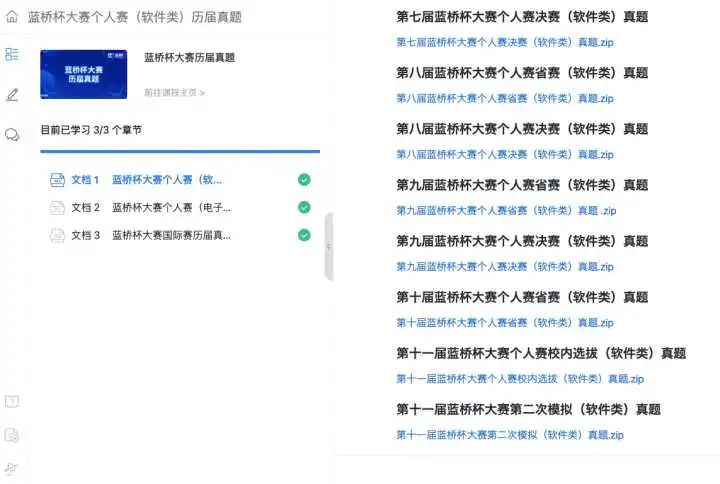Collapse the left panel with divider handle
The image size is (720, 484).
329,247
